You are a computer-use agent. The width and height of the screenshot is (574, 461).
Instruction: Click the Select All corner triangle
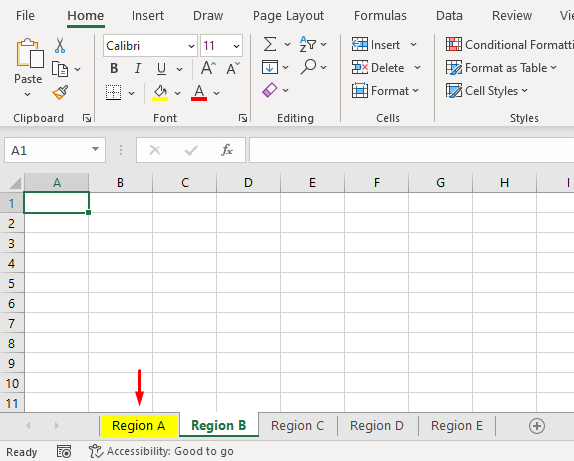click(x=15, y=183)
